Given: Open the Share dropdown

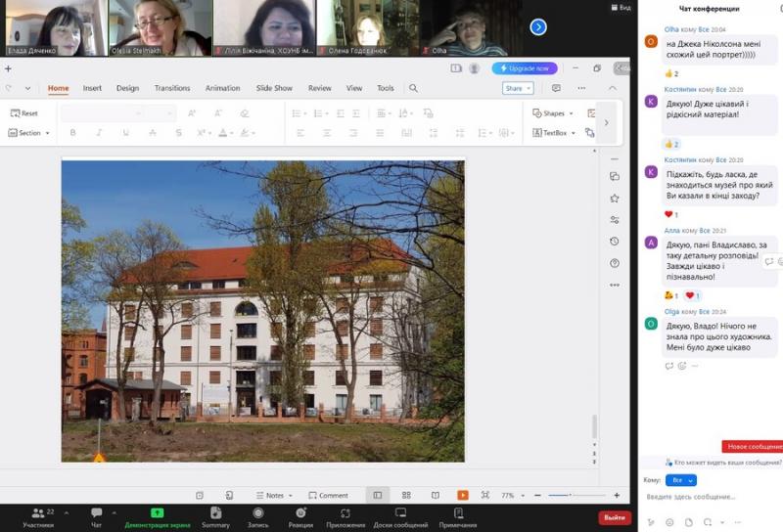Looking at the screenshot, I should (518, 88).
